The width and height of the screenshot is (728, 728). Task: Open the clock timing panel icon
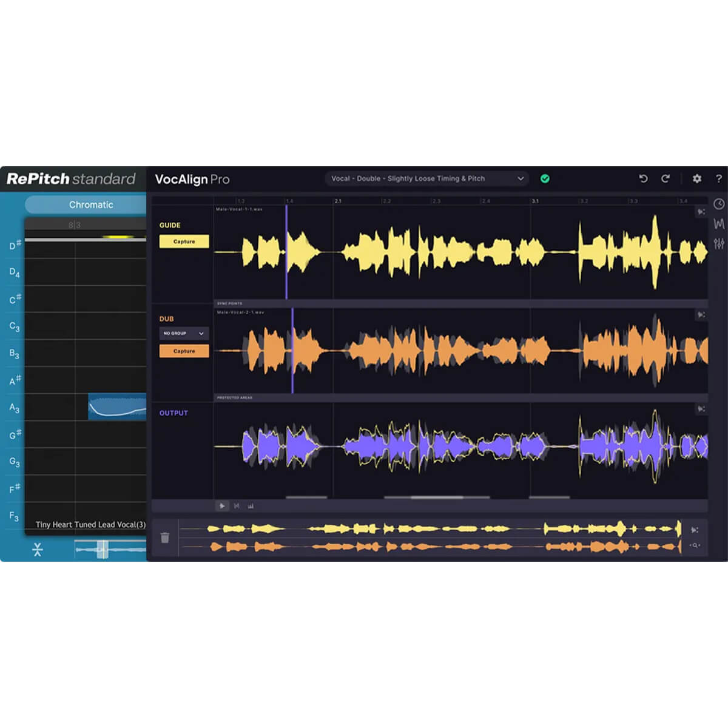click(719, 204)
